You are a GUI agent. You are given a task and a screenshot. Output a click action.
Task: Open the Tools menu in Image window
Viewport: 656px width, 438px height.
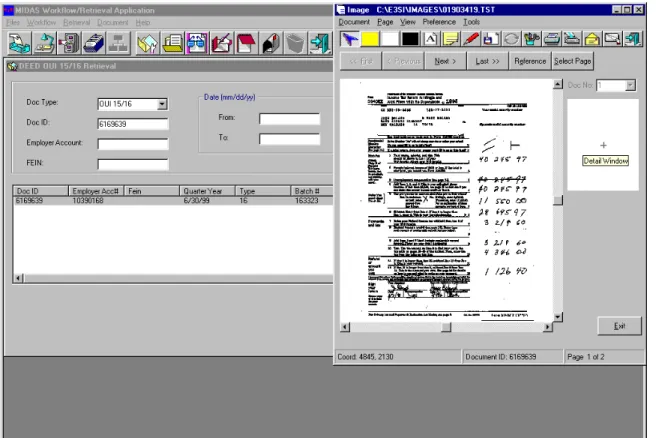(x=471, y=22)
